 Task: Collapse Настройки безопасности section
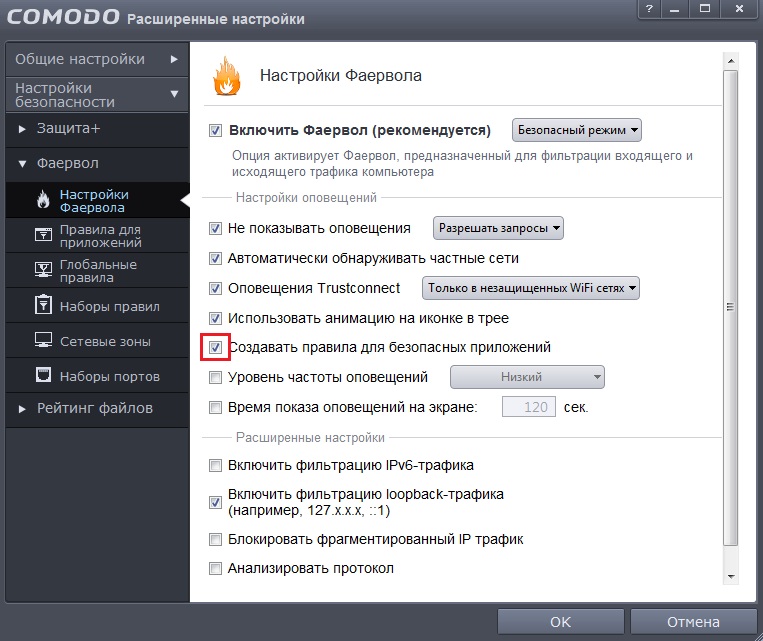tap(97, 95)
